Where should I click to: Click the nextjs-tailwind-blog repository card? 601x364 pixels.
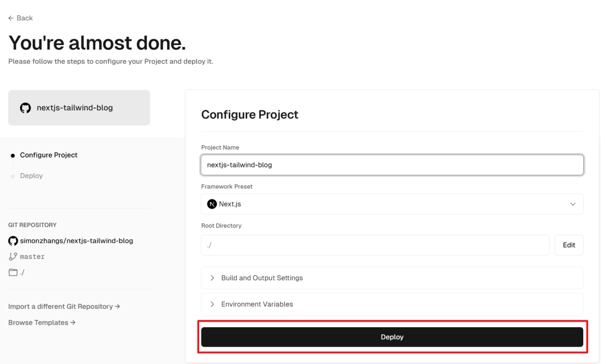[79, 108]
